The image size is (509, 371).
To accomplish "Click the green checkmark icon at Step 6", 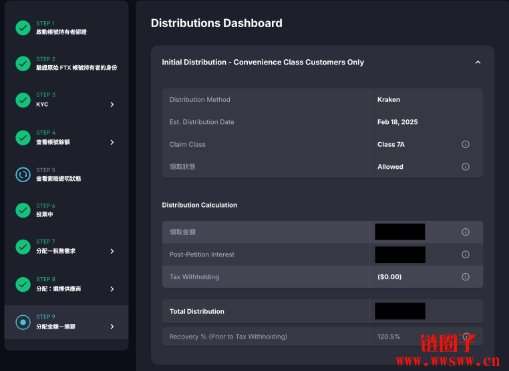I will (23, 210).
